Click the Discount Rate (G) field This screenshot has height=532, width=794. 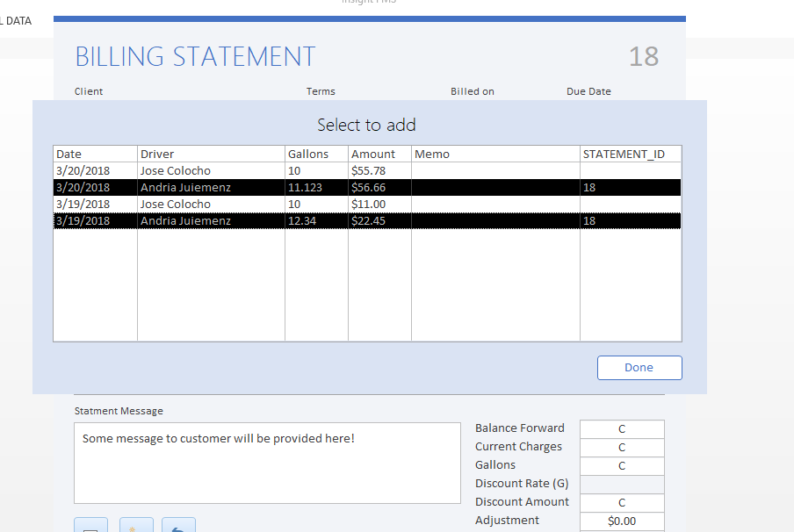(x=622, y=485)
